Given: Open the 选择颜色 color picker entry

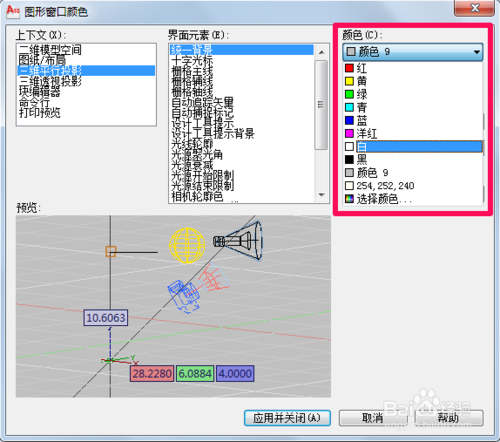Looking at the screenshot, I should (413, 199).
